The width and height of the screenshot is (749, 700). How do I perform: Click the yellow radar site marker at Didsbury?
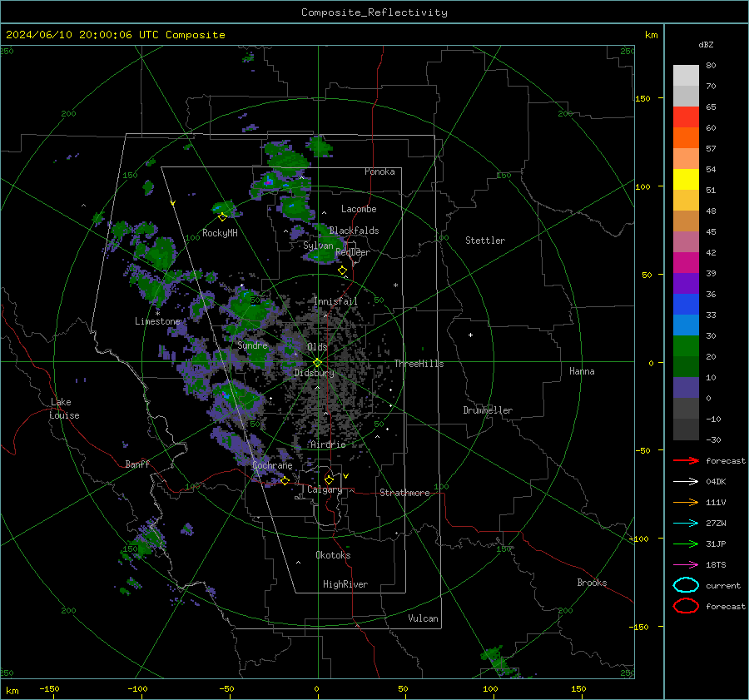click(318, 363)
